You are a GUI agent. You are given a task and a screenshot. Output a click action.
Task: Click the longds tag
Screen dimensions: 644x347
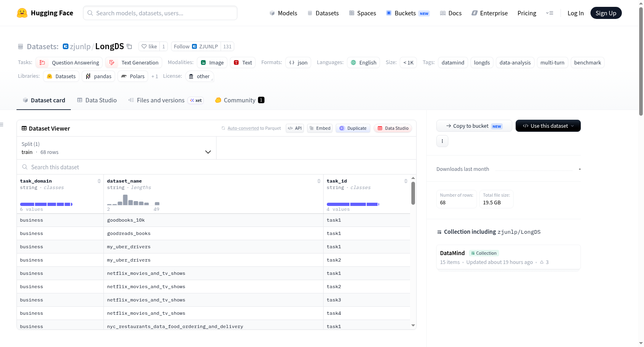482,62
